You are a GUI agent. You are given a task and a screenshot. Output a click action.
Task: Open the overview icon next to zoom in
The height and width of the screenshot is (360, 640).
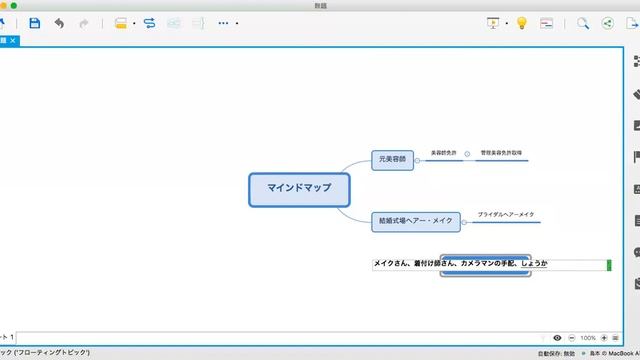(616, 338)
